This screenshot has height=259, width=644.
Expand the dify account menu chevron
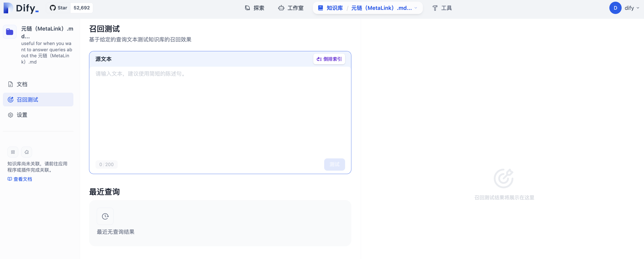(x=638, y=8)
